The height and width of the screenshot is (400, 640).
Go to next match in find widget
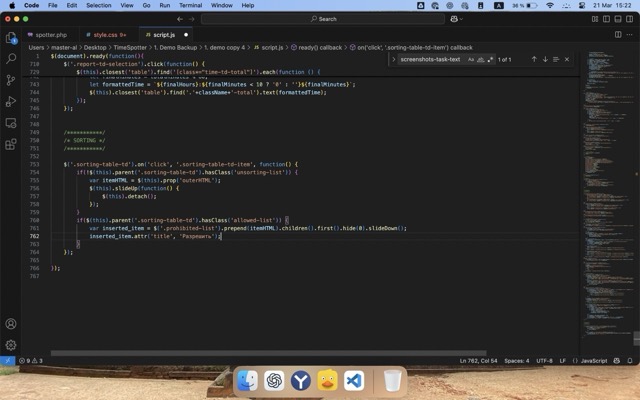pos(545,60)
